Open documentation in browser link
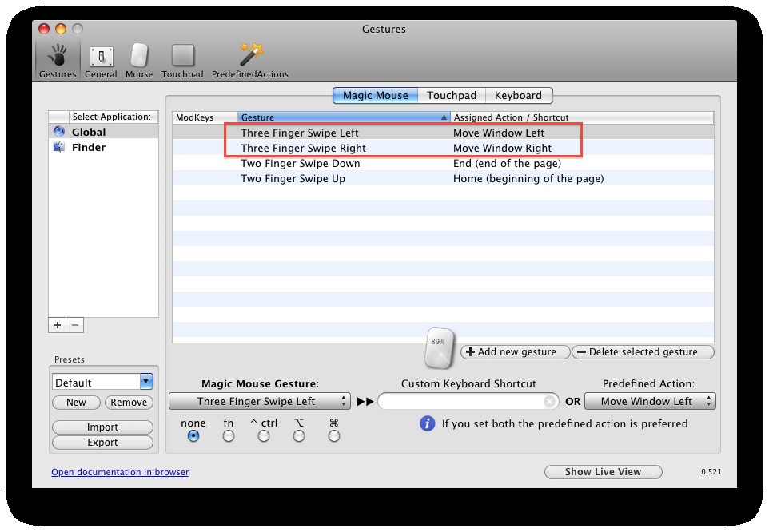The image size is (769, 532). 120,472
